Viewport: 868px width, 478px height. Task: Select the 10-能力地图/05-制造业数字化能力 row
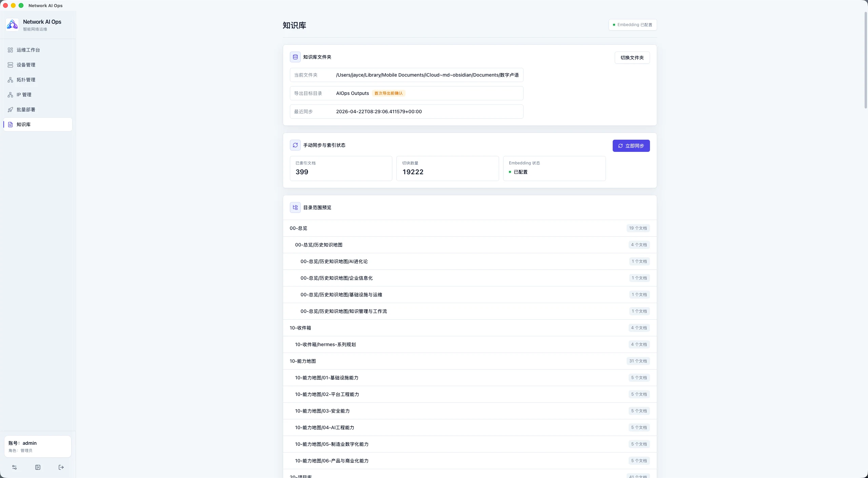[470, 444]
